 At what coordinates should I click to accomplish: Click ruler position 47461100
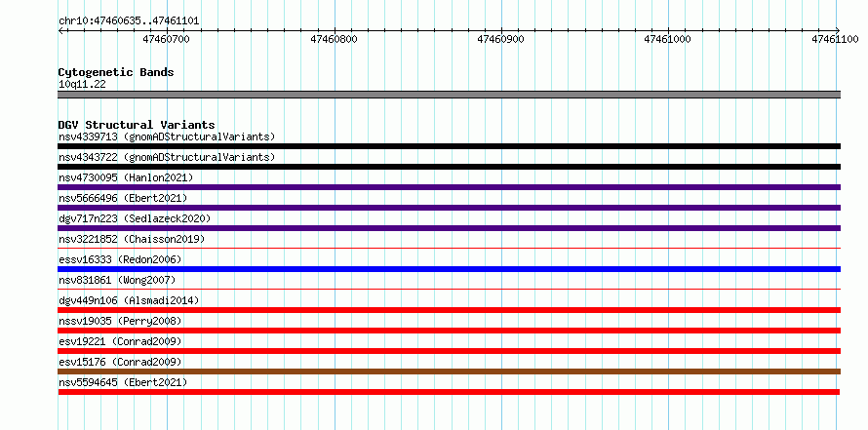click(835, 39)
